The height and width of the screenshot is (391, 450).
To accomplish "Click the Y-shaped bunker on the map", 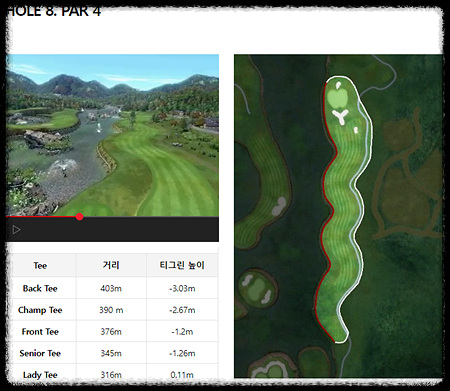I will pyautogui.click(x=341, y=117).
